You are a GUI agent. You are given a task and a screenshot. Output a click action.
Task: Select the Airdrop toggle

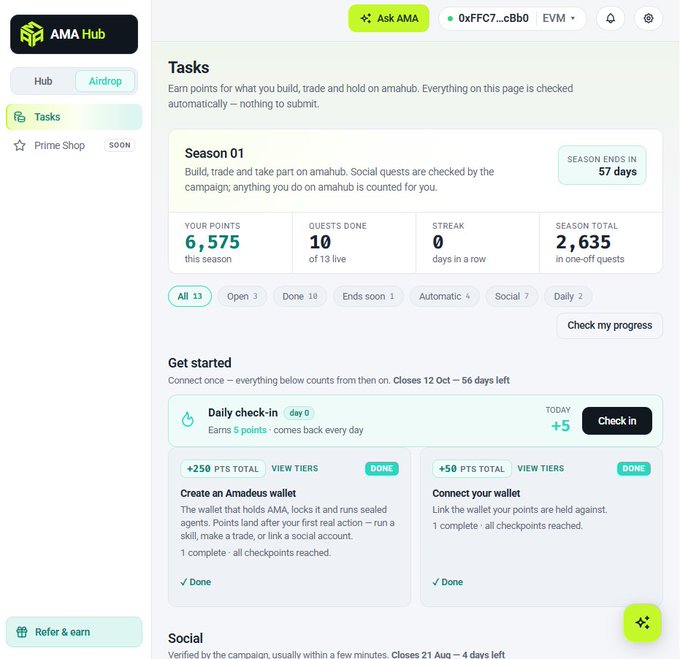[105, 81]
